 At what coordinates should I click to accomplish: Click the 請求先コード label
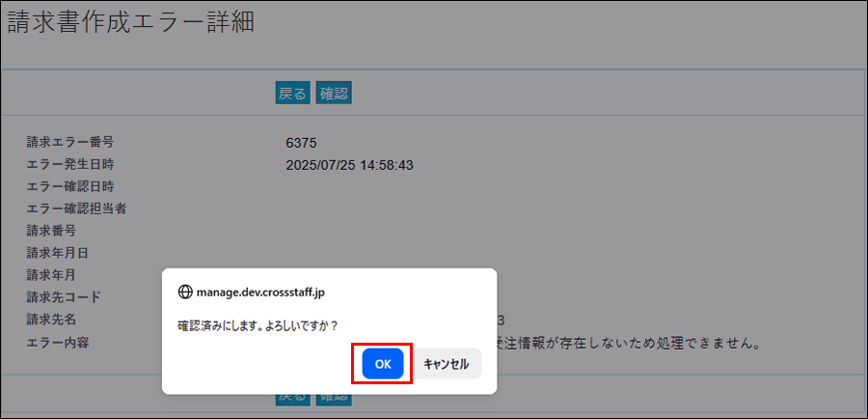click(x=64, y=297)
